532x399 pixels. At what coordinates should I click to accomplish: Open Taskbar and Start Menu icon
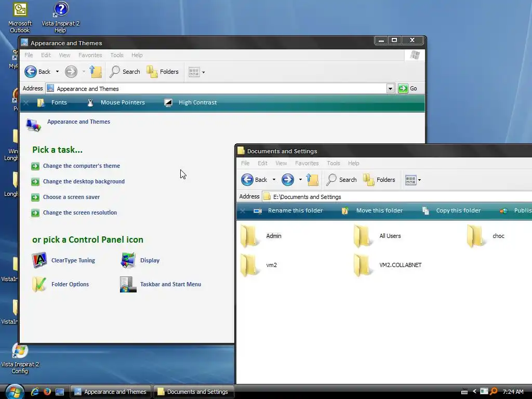(x=161, y=284)
